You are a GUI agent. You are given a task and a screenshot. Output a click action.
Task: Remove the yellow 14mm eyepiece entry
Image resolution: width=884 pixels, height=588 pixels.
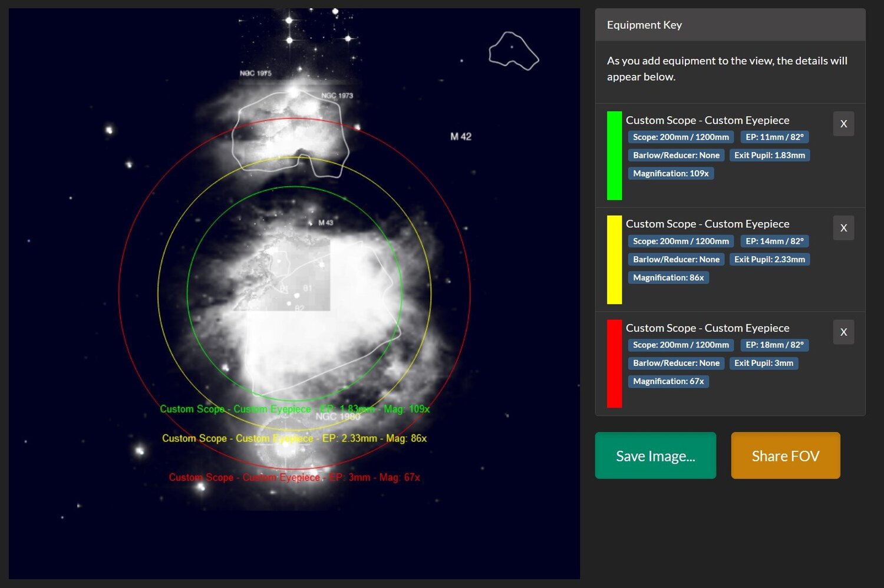[843, 228]
